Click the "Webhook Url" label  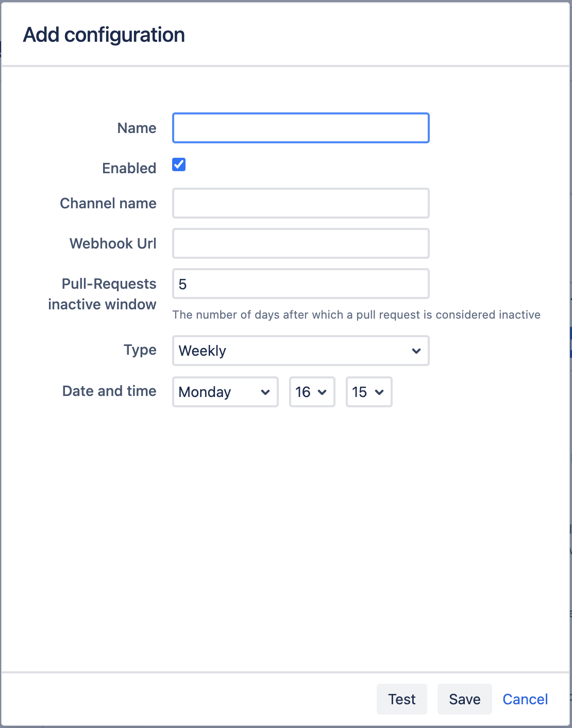click(x=113, y=243)
